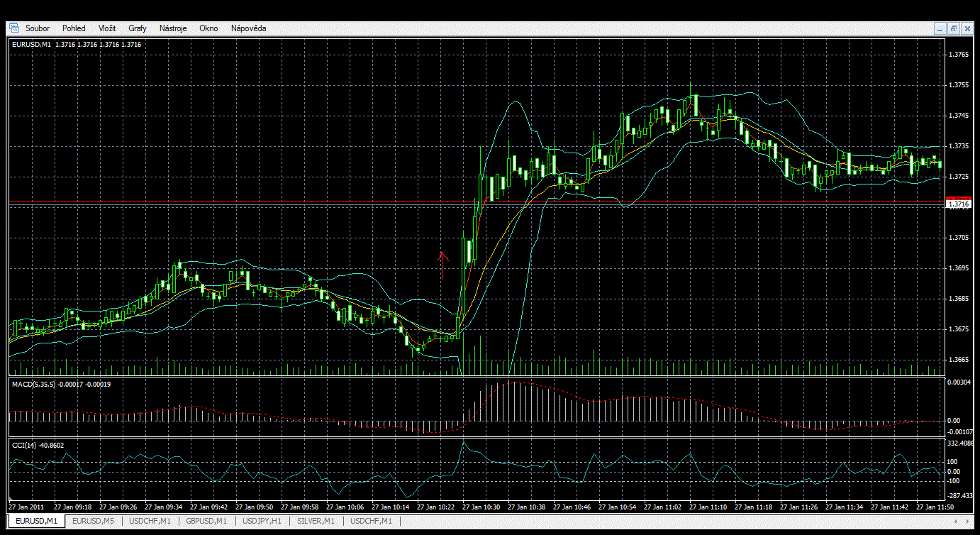Screen dimensions: 980x535
Task: Click the CCI scale value 332.4086
Action: [x=960, y=443]
